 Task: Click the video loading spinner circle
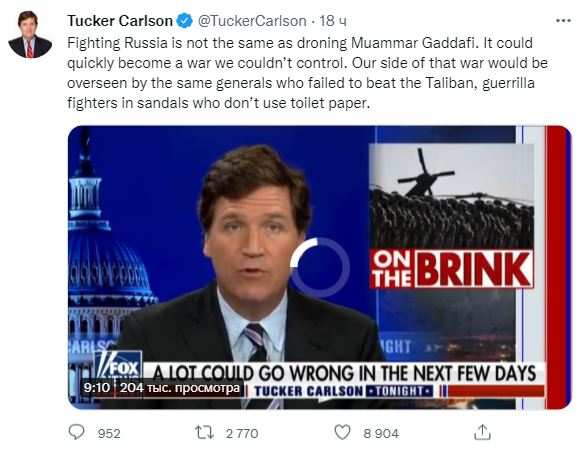[x=320, y=267]
